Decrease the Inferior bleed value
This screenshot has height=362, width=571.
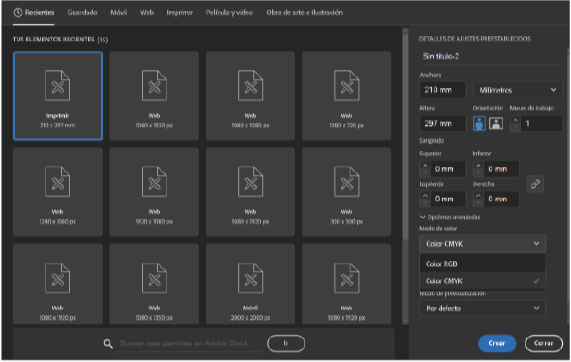(x=478, y=172)
